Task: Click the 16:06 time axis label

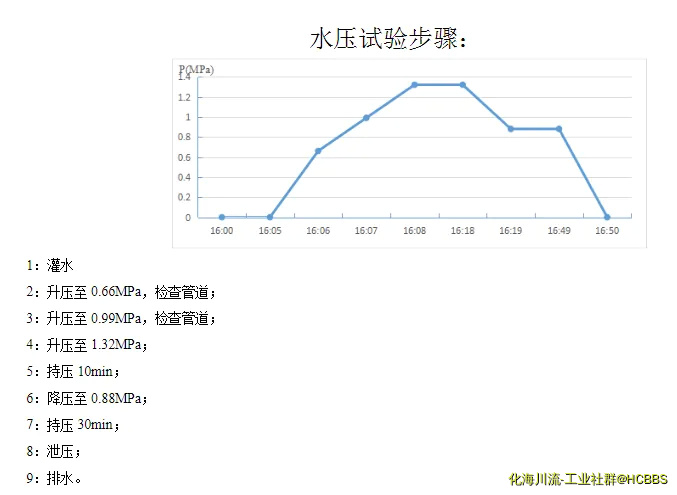Action: 318,231
